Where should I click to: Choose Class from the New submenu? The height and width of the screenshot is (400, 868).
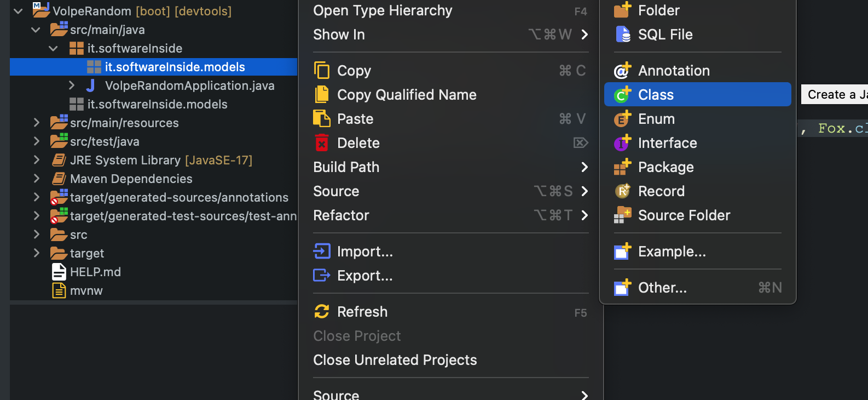656,95
